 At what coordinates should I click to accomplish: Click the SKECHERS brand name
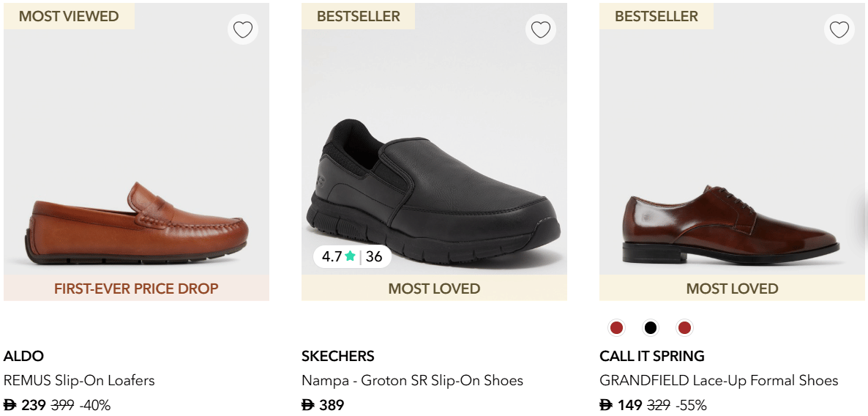click(x=337, y=356)
